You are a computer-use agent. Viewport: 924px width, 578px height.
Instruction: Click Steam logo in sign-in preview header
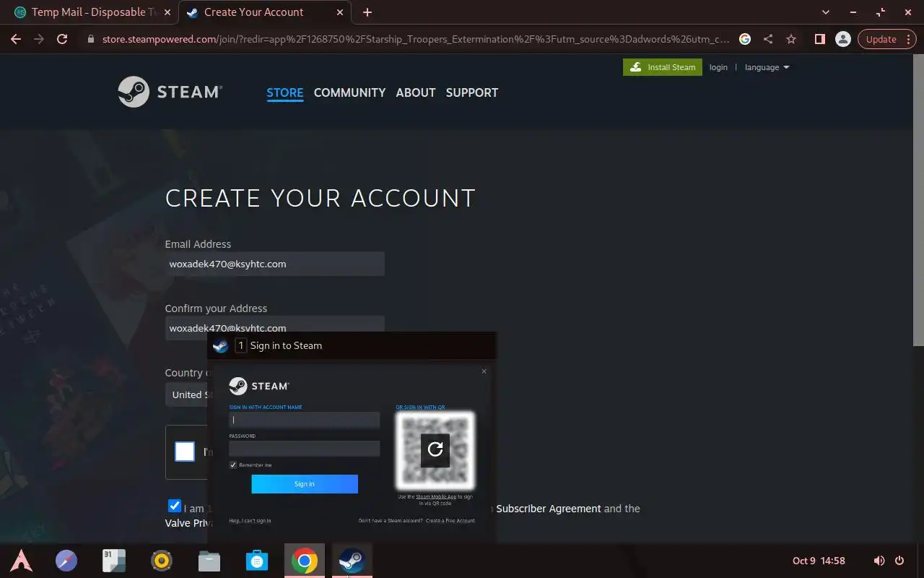[x=221, y=345]
